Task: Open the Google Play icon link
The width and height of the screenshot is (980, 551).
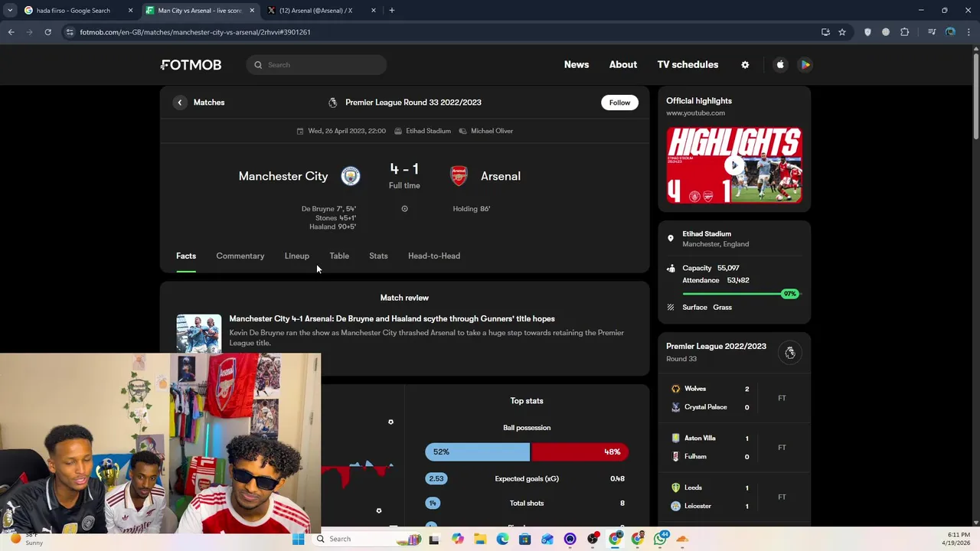Action: (805, 65)
